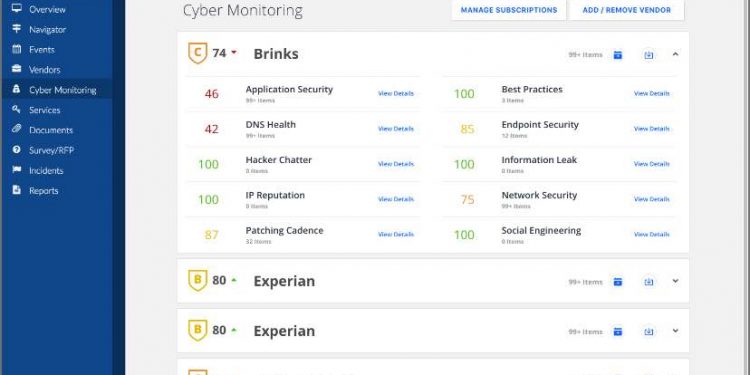The width and height of the screenshot is (750, 375).
Task: Open Services in the sidebar
Action: (44, 110)
